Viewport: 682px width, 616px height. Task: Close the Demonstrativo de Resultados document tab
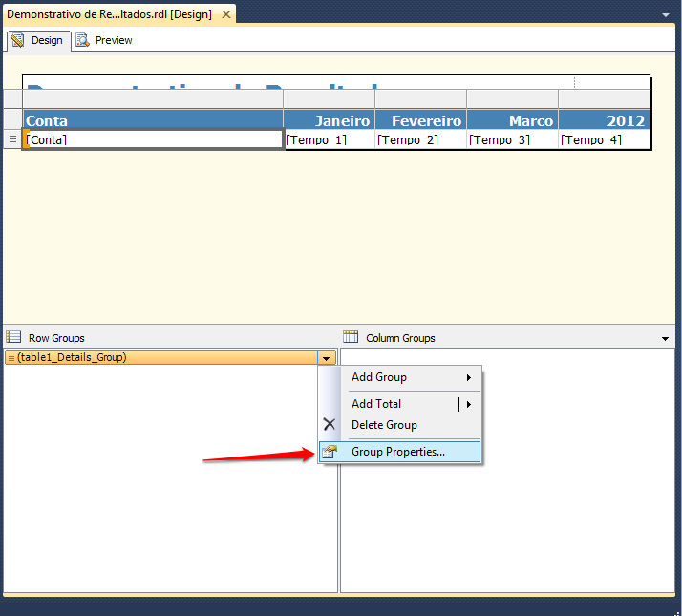point(226,14)
